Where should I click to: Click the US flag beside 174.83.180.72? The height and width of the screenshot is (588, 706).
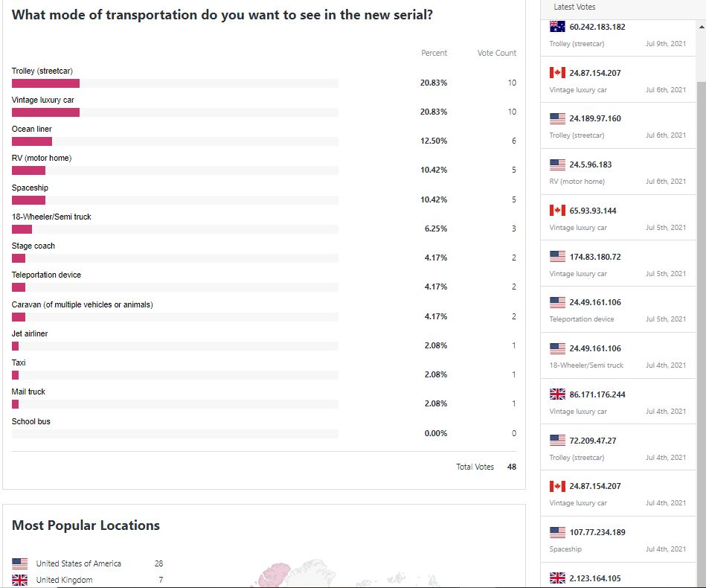[x=559, y=256]
